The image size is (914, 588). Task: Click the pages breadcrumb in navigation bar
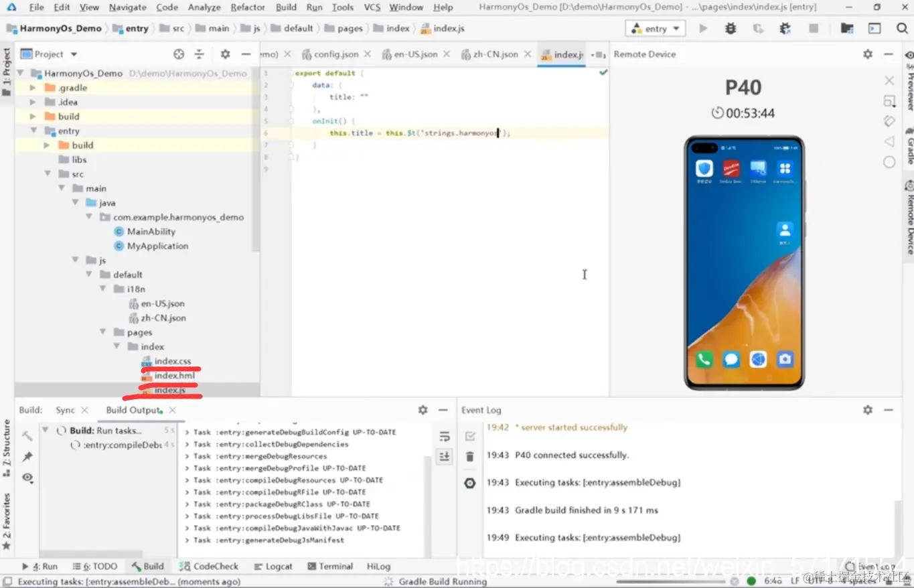tap(343, 29)
